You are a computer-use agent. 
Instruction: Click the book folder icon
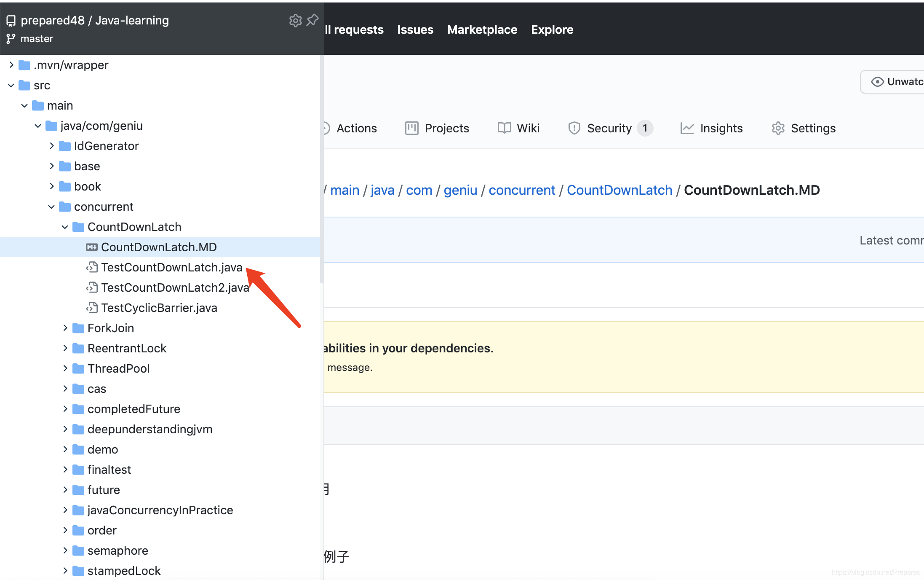[65, 186]
